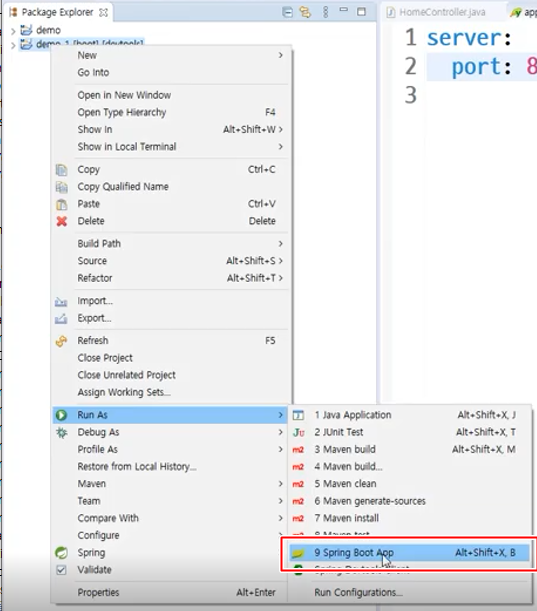Screen dimensions: 537x611
Task: Click the Import icon
Action: tap(61, 301)
